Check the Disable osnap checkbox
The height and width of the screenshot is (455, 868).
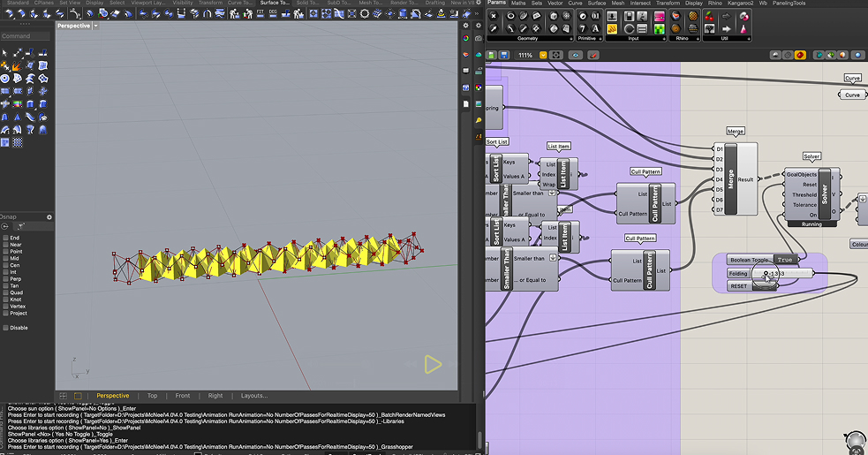click(x=5, y=328)
